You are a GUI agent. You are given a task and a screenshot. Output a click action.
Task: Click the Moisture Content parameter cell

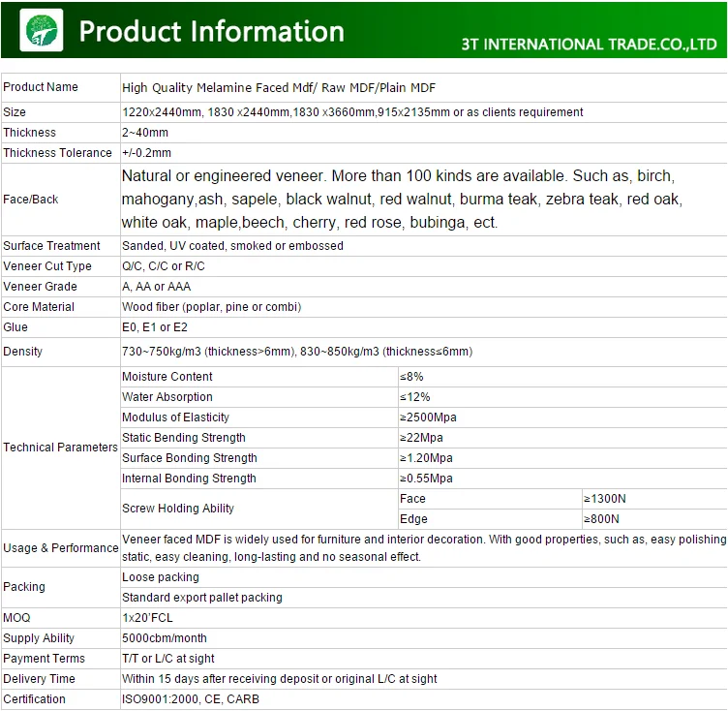[x=167, y=377]
